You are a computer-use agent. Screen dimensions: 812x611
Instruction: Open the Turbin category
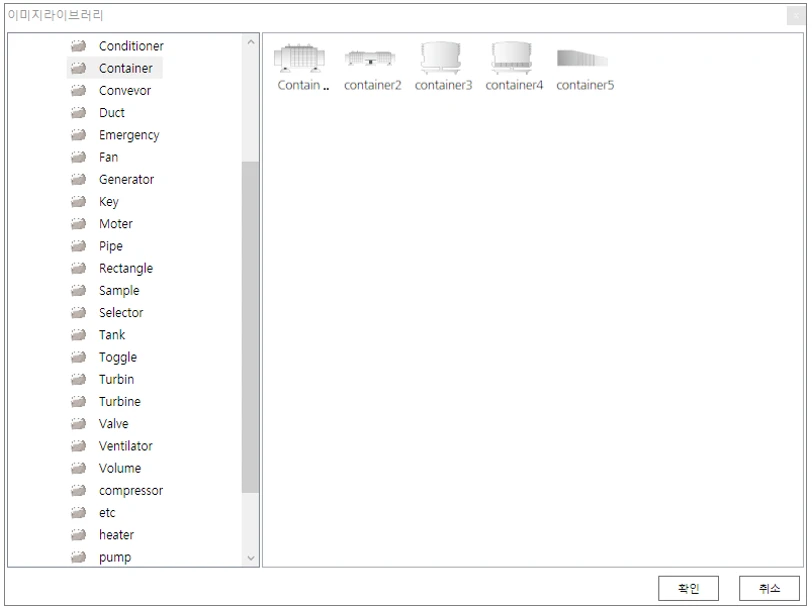coord(117,380)
